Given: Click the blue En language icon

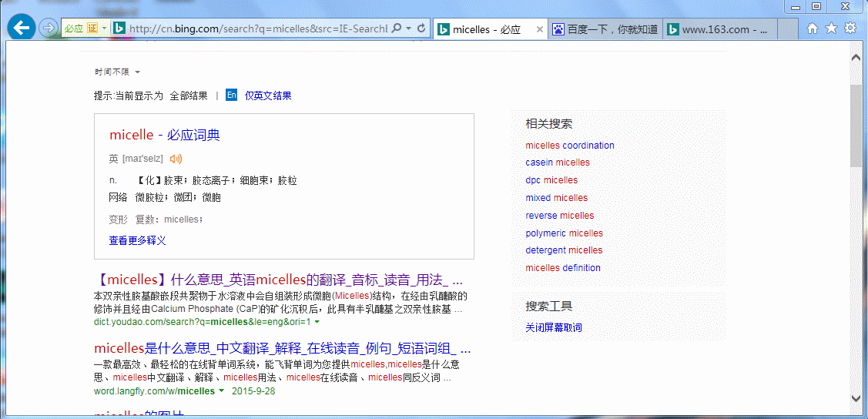Looking at the screenshot, I should [231, 96].
